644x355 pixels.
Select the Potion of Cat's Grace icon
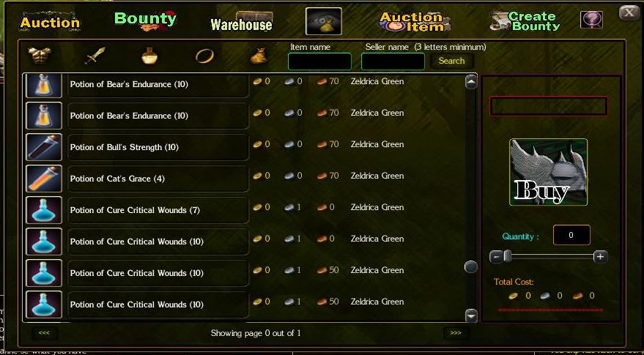coord(44,179)
